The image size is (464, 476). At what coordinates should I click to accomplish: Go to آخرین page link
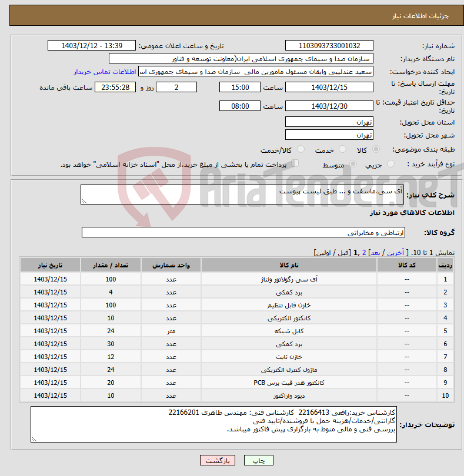395,253
